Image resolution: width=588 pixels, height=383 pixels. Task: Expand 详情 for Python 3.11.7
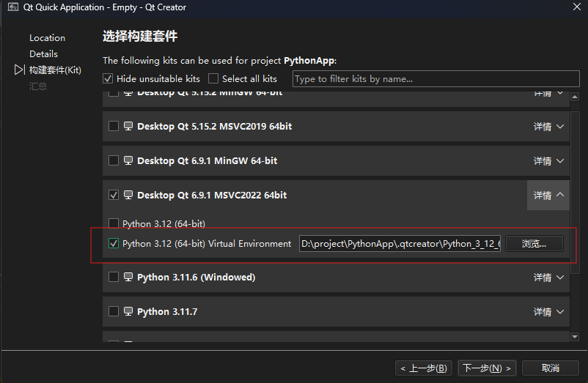pyautogui.click(x=548, y=312)
